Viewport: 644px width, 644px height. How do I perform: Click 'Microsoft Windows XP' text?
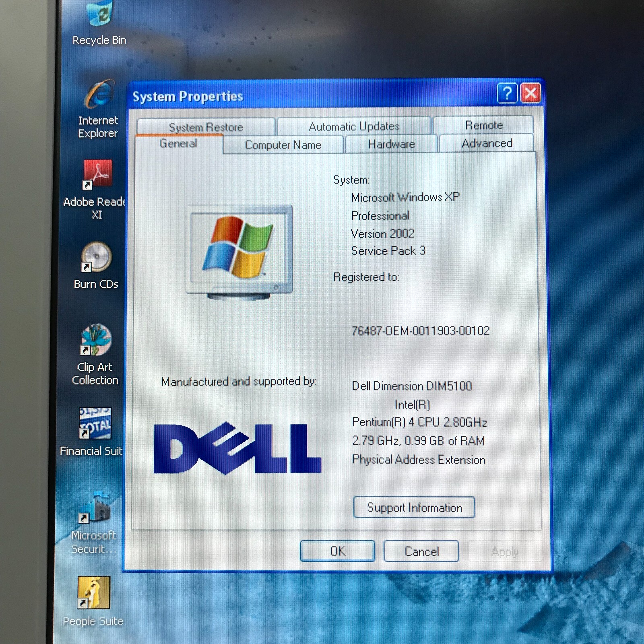[405, 197]
